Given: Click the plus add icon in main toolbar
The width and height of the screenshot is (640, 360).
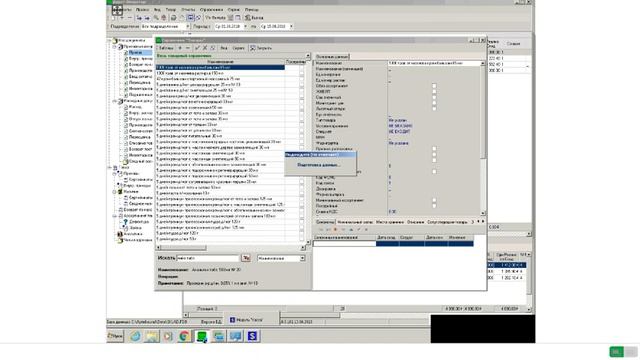Looking at the screenshot, I should point(122,18).
